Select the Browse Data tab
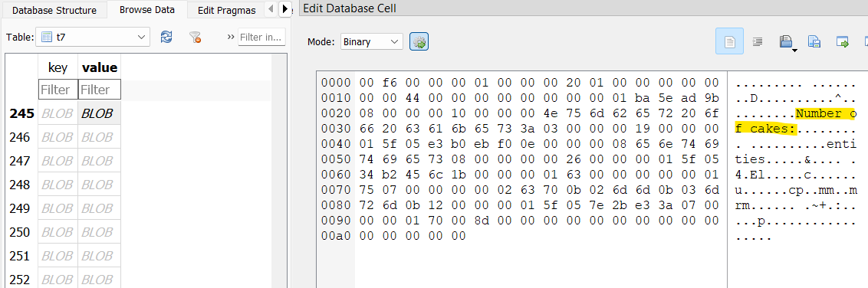Screen dimensions: 868x288 coord(146,9)
